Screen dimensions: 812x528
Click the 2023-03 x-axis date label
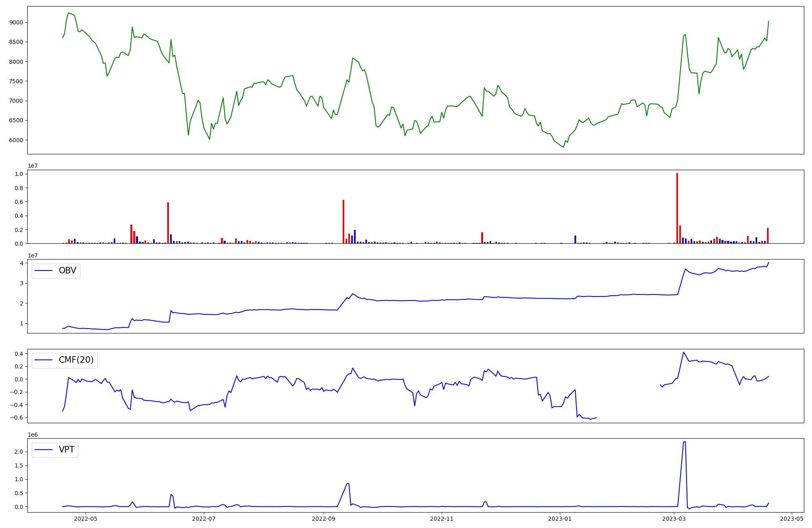[674, 519]
